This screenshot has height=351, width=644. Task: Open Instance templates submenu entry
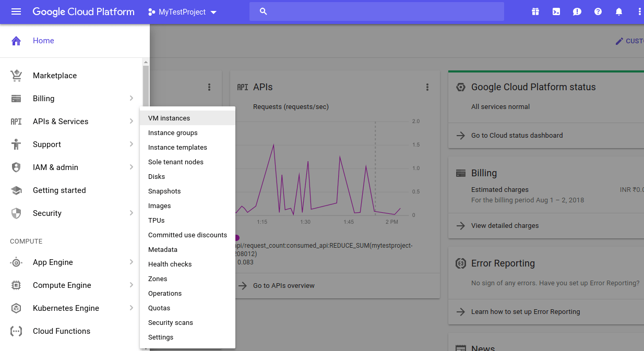point(187,148)
